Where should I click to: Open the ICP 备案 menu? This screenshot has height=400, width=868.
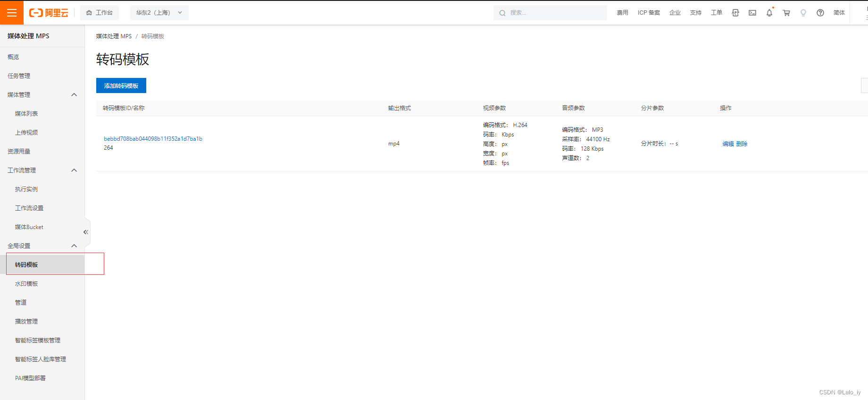(649, 13)
